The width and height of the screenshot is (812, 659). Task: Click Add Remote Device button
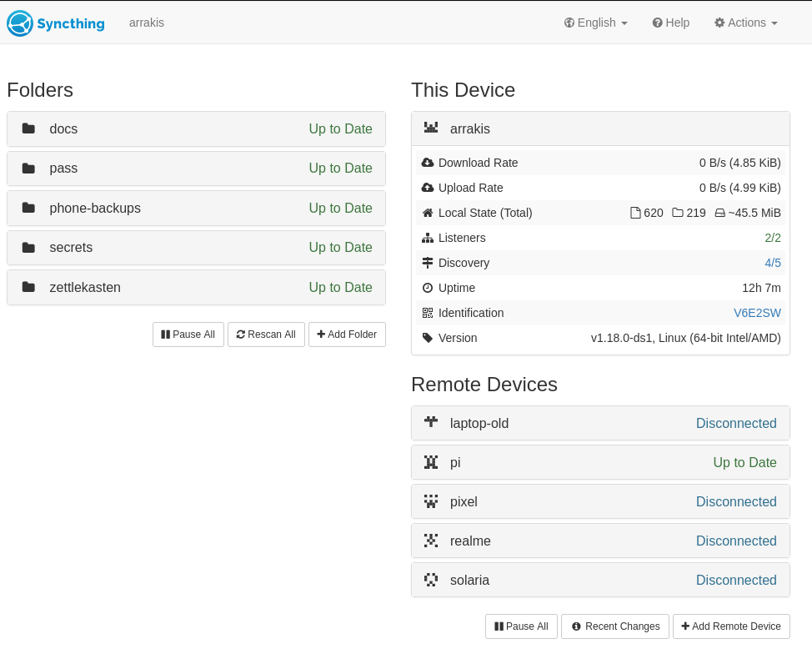tap(731, 626)
